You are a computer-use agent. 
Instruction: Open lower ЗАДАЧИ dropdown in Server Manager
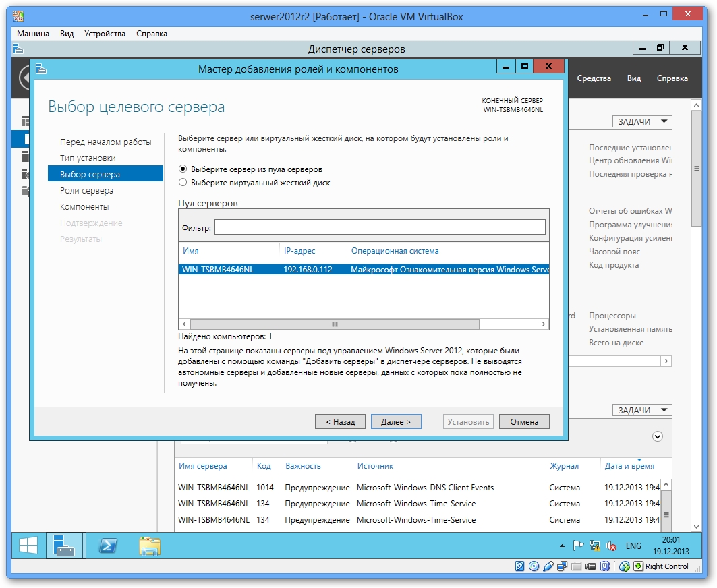point(642,410)
